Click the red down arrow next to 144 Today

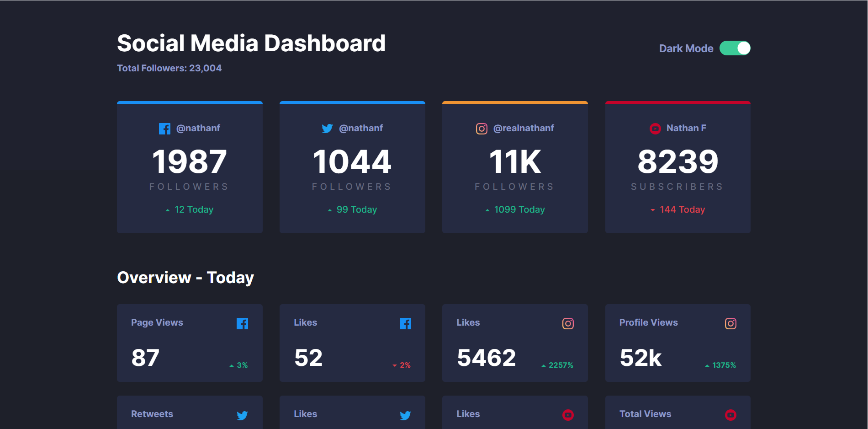(653, 210)
